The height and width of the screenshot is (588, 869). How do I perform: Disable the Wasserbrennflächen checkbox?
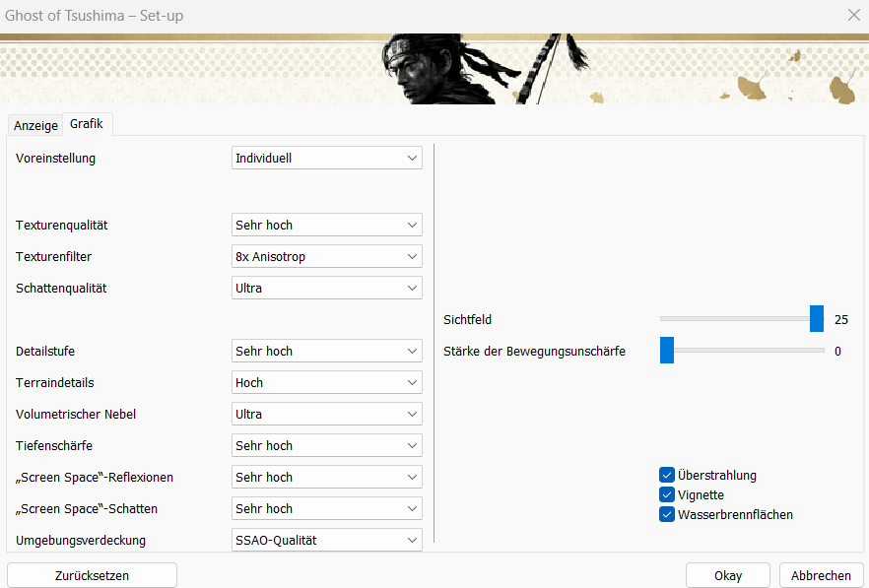point(667,514)
